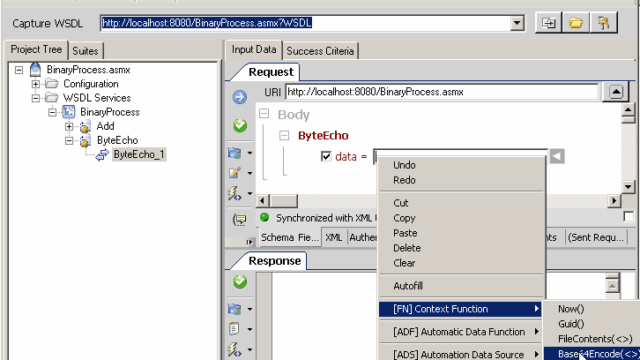
Task: Collapse the ByteEcho element in Request body
Action: pos(284,135)
